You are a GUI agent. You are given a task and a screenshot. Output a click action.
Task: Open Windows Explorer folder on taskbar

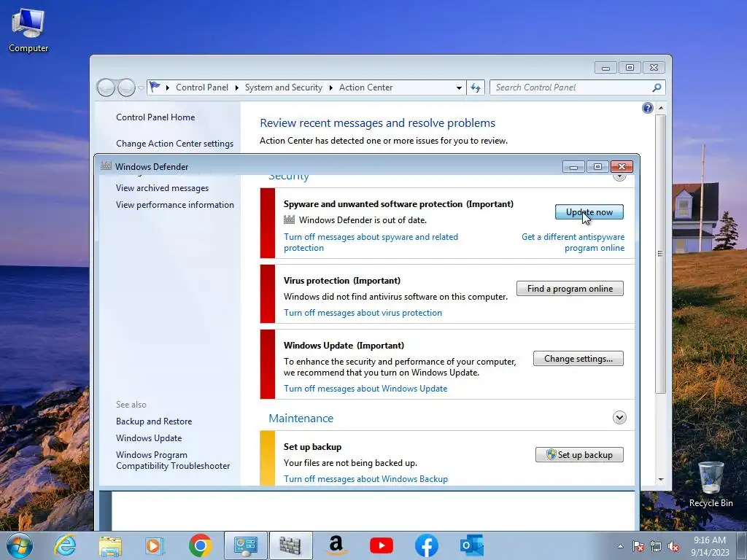coord(110,545)
